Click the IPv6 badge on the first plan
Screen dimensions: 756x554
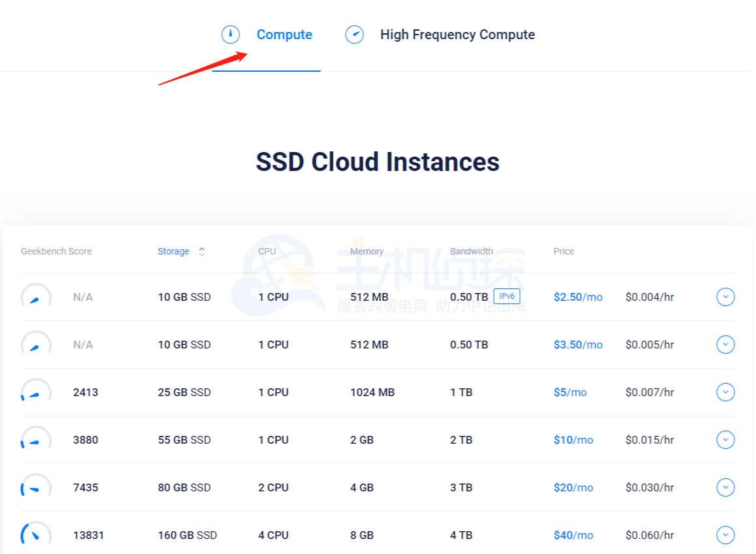pyautogui.click(x=506, y=296)
